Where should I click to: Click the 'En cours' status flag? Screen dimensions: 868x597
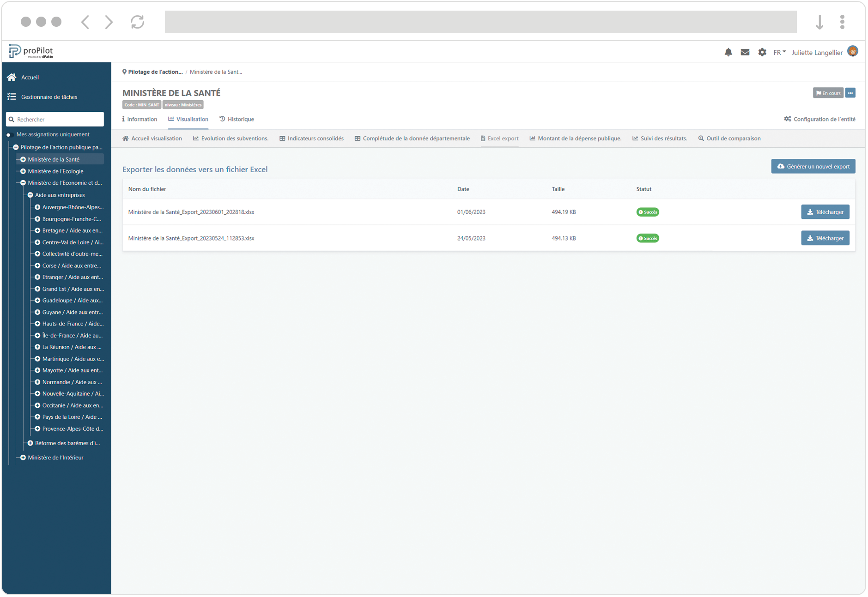tap(828, 93)
